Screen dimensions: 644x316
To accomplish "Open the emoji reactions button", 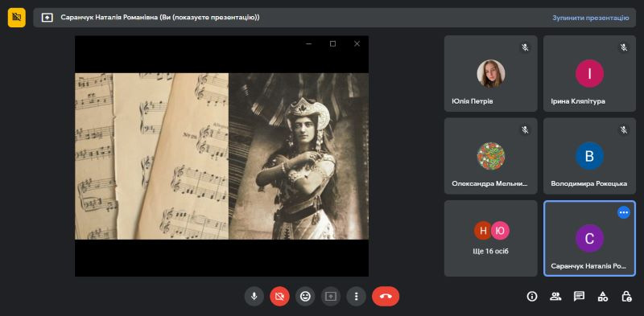I will pos(305,297).
